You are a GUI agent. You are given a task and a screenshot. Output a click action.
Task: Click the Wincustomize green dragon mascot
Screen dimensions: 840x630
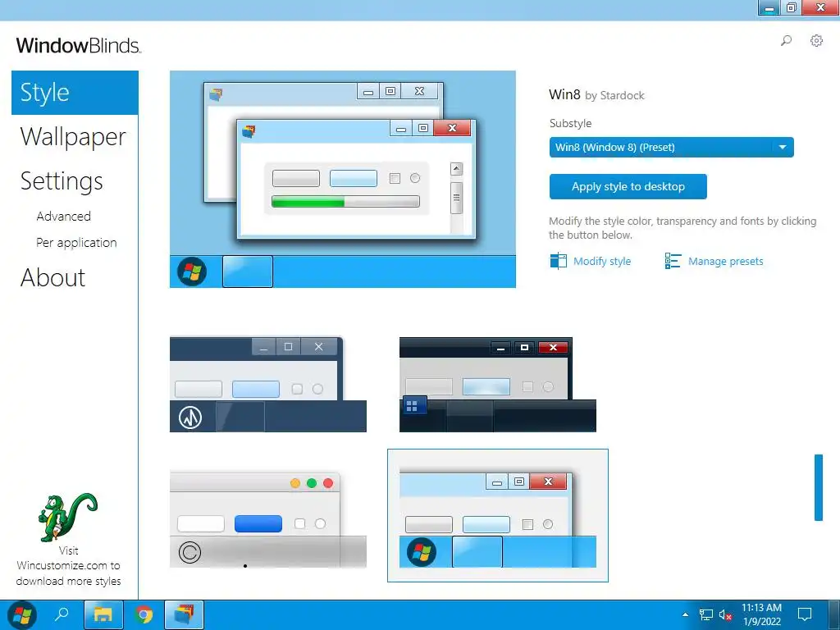pyautogui.click(x=67, y=517)
